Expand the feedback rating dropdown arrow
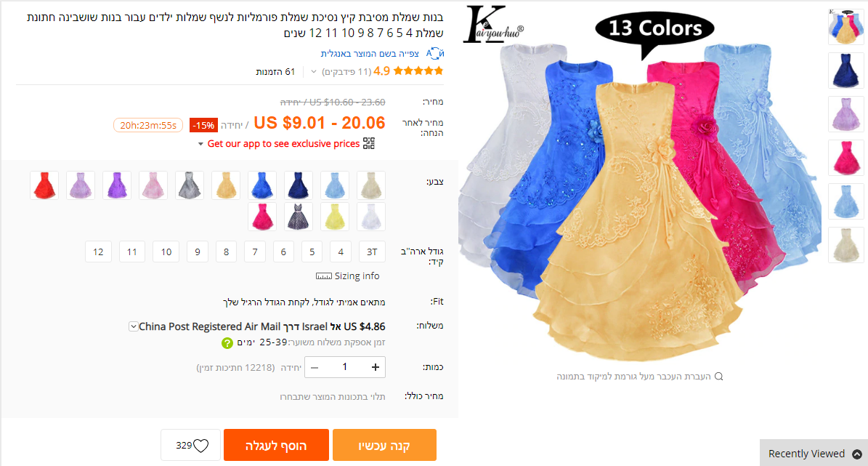Image resolution: width=868 pixels, height=466 pixels. tap(314, 71)
